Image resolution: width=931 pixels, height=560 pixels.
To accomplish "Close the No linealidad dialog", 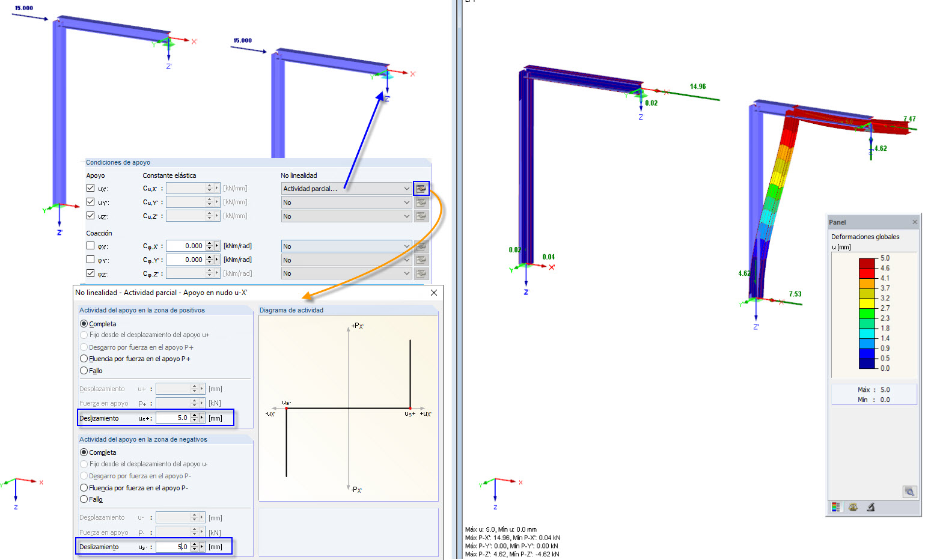I will (x=434, y=293).
